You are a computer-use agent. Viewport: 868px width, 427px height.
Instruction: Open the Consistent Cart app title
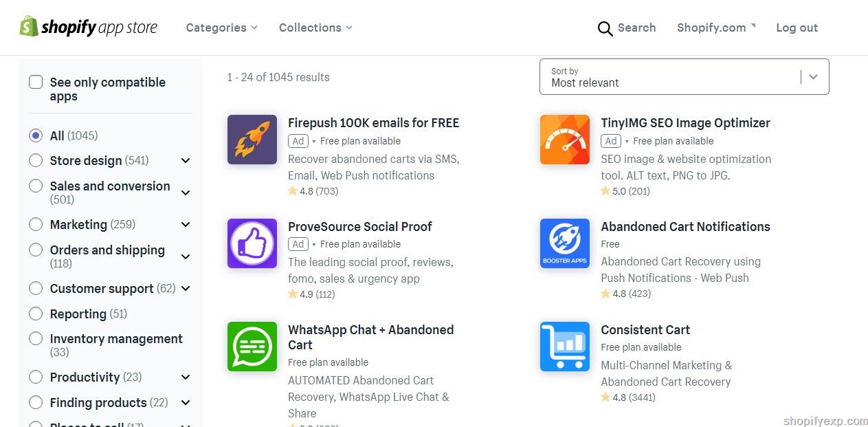(645, 329)
